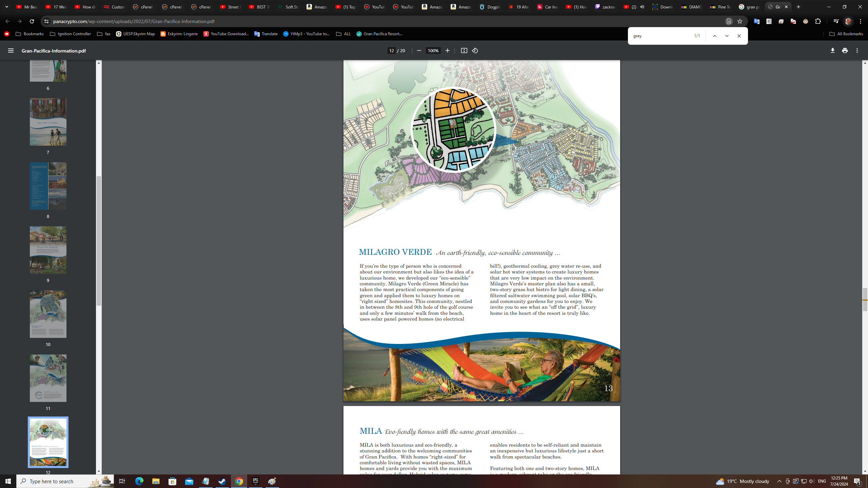Open All Bookmarks folder
This screenshot has height=488, width=868.
846,34
